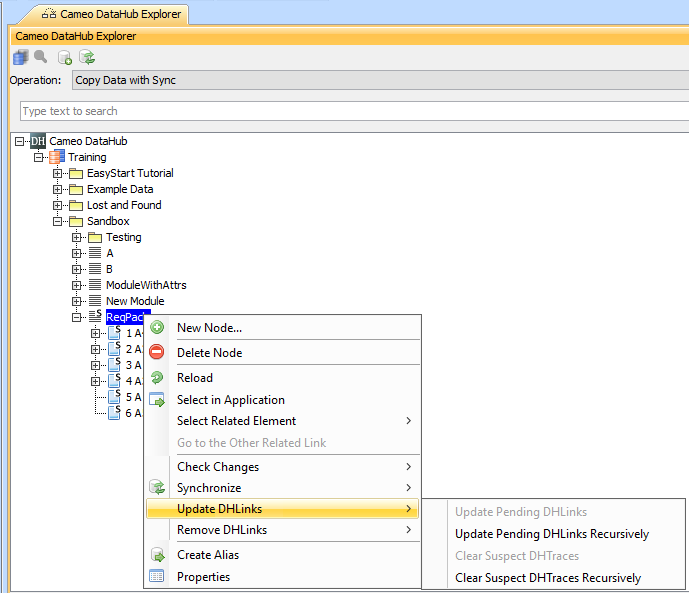
Task: Expand the EasyStart Tutorial folder
Action: tap(58, 173)
